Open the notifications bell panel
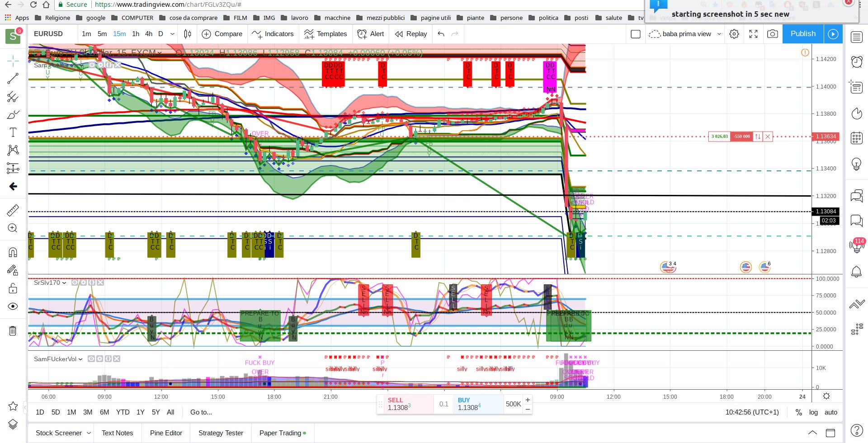The image size is (868, 443). click(857, 272)
